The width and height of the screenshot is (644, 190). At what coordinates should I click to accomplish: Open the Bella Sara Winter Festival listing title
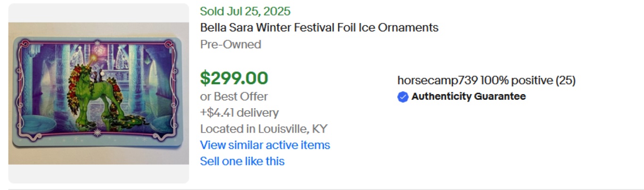pos(319,28)
